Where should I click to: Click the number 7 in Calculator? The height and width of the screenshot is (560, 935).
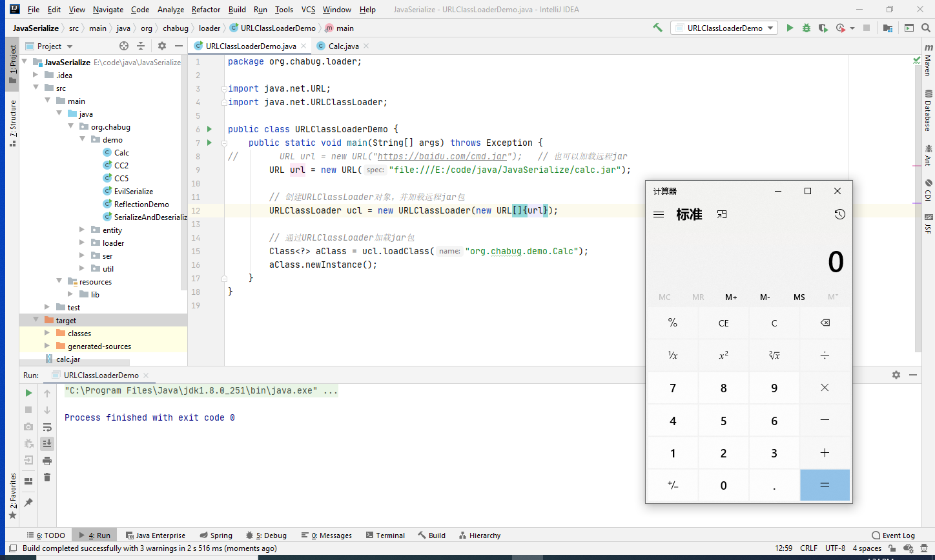click(673, 388)
